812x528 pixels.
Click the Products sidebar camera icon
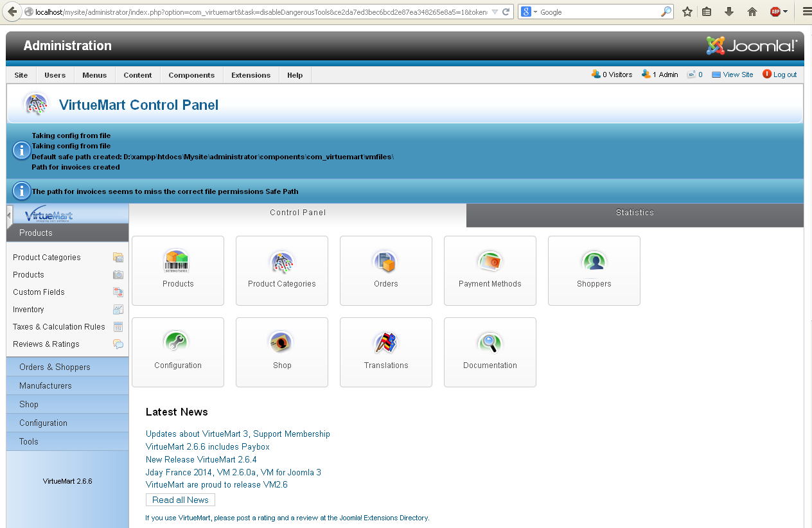click(x=118, y=275)
